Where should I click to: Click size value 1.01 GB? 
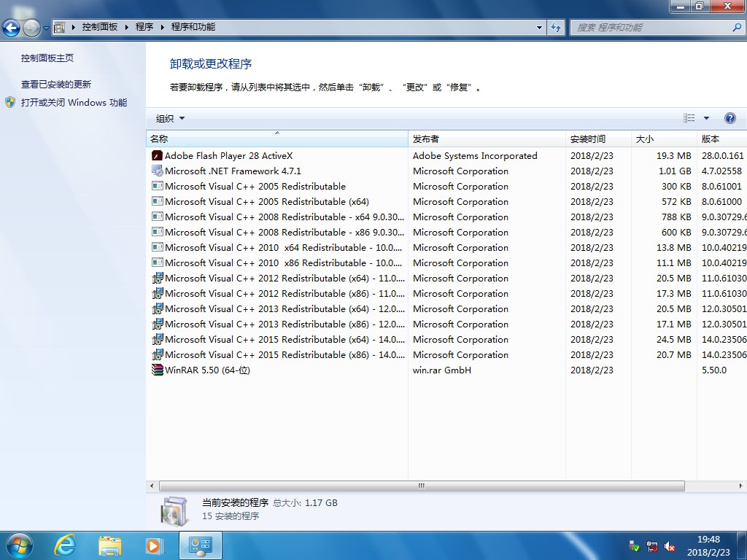675,171
